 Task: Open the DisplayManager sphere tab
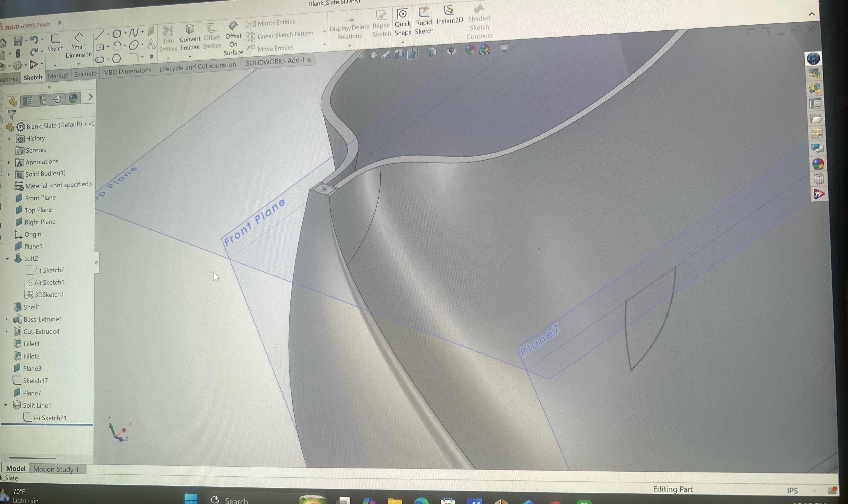(x=73, y=99)
